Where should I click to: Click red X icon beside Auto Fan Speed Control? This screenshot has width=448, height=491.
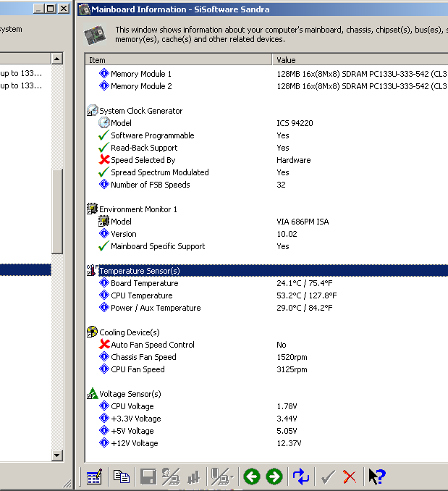(104, 345)
